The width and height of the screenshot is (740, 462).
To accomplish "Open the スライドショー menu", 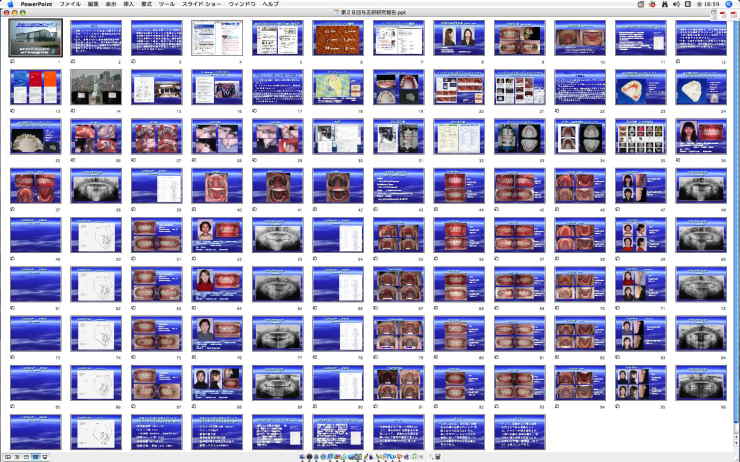I will point(205,4).
